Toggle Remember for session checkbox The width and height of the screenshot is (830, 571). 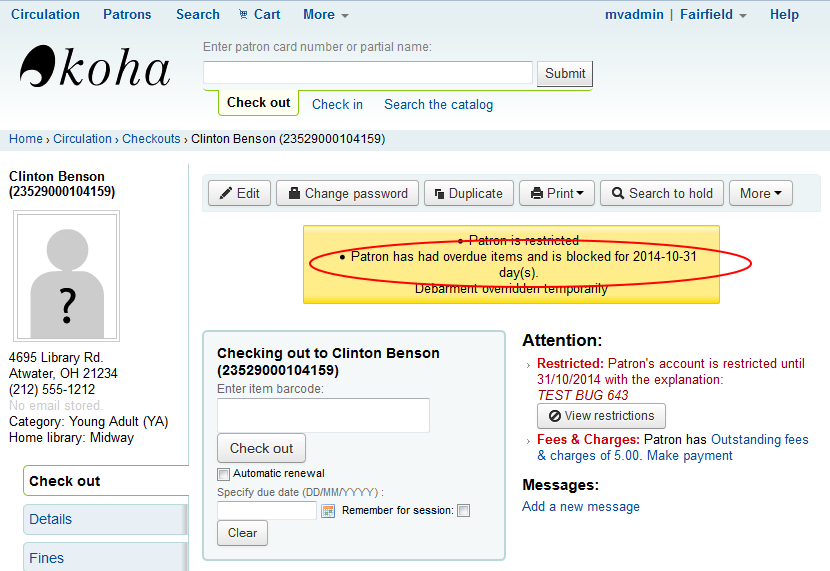(x=463, y=511)
